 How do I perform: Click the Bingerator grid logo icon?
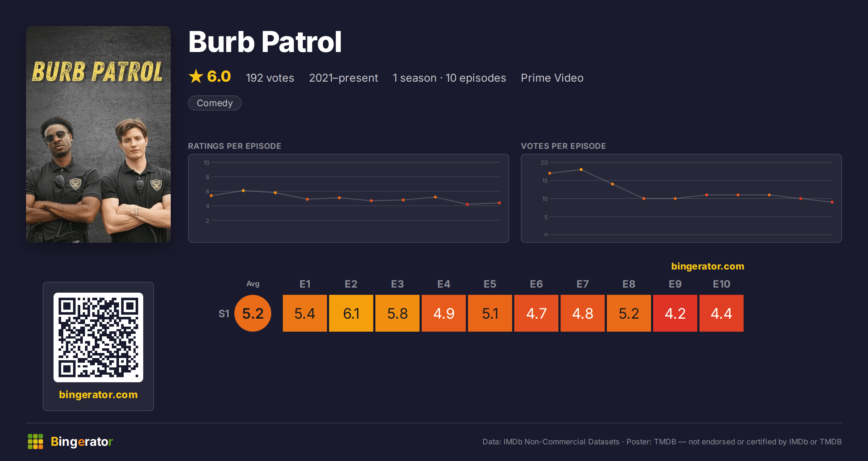(x=35, y=441)
